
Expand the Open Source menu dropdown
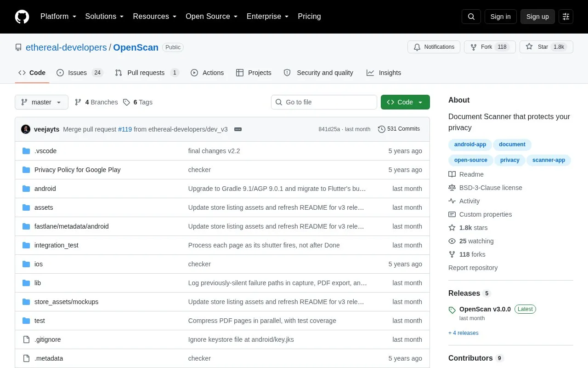[212, 17]
